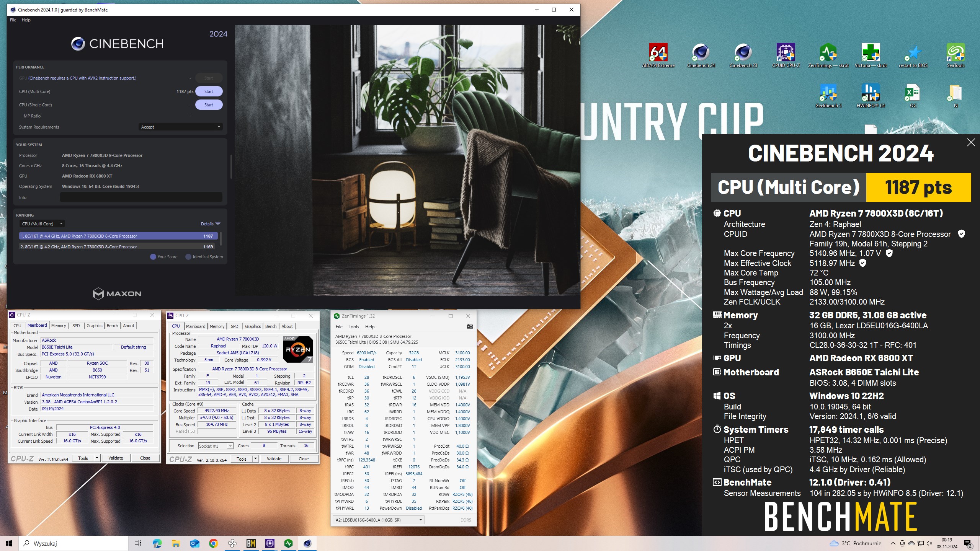Screen dimensions: 980x551
Task: Click the ZenTimings screenshot camera icon
Action: [x=470, y=326]
